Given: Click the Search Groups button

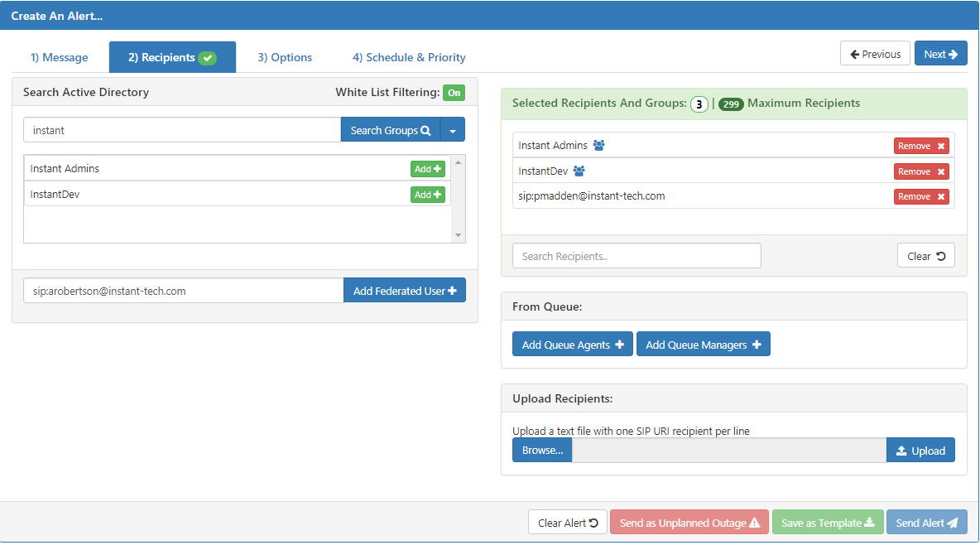Looking at the screenshot, I should (x=391, y=130).
